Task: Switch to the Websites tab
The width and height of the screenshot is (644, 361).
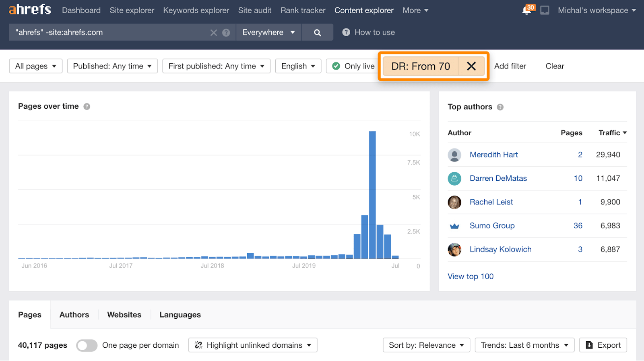Action: click(124, 315)
